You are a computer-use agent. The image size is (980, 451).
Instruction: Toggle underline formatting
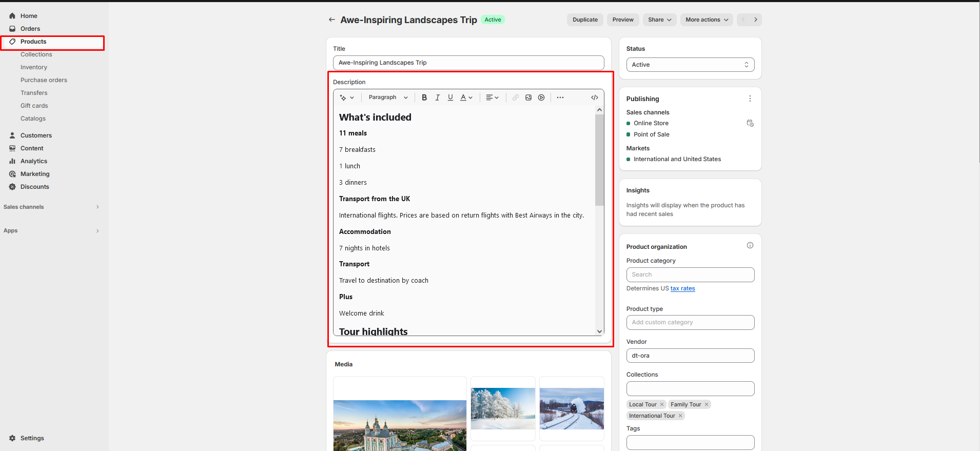(450, 97)
